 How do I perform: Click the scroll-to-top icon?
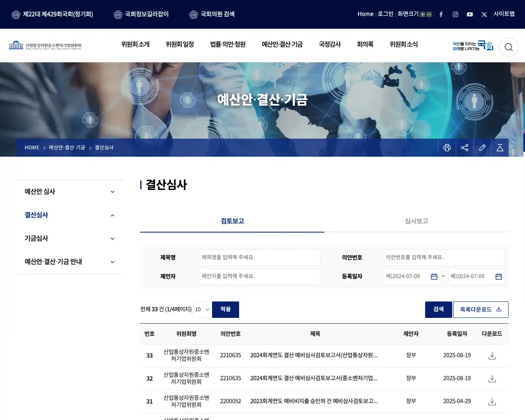[500, 148]
